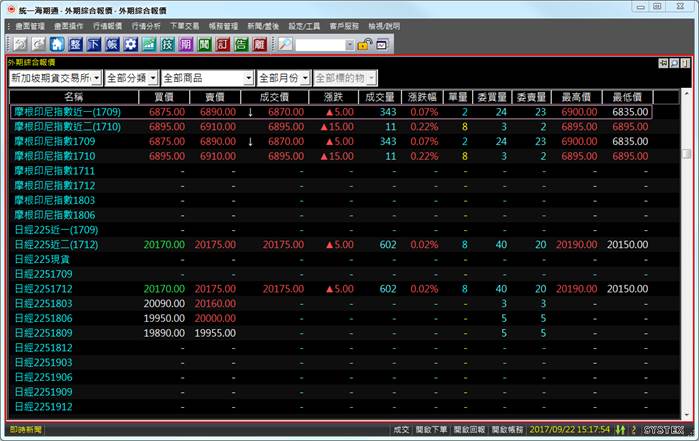Open the 行情報價 menu
This screenshot has width=699, height=441.
(107, 26)
